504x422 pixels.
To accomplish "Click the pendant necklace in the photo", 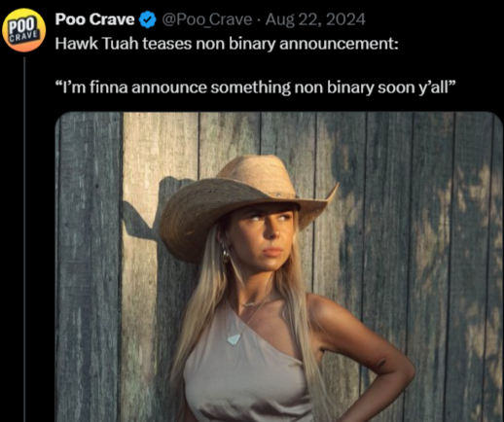I will (x=234, y=339).
